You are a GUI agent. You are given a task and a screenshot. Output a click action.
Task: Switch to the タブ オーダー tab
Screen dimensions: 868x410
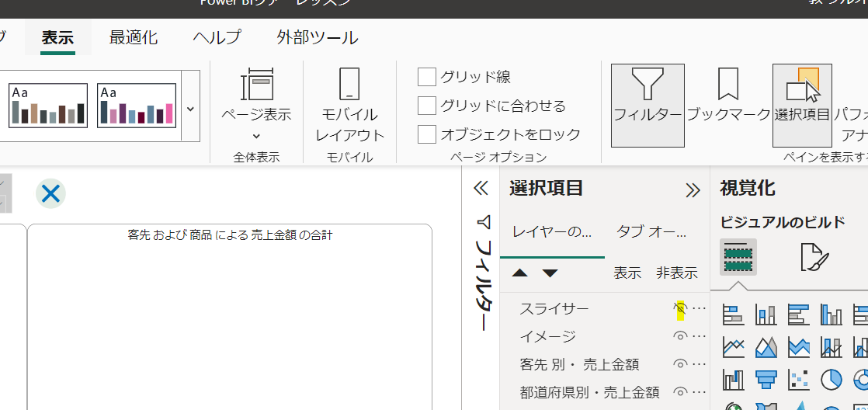coord(651,231)
